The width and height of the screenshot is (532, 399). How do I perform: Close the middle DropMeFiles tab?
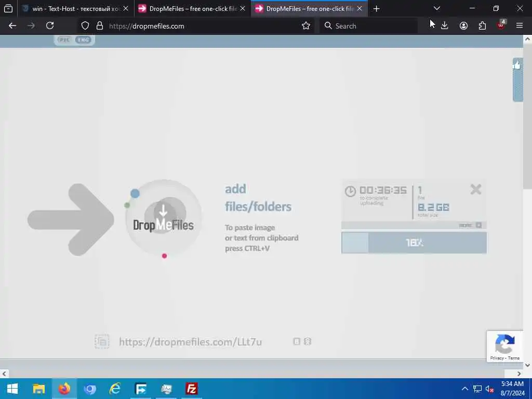click(x=242, y=9)
